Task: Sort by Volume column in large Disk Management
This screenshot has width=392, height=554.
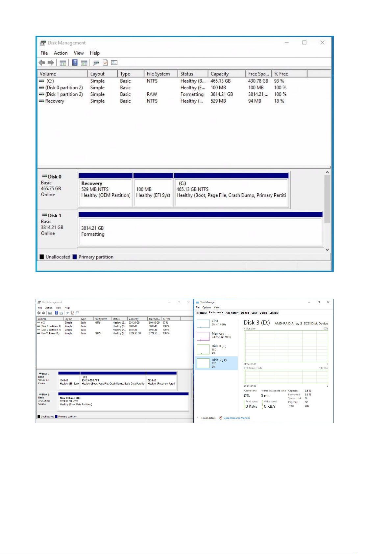Action: pos(62,74)
